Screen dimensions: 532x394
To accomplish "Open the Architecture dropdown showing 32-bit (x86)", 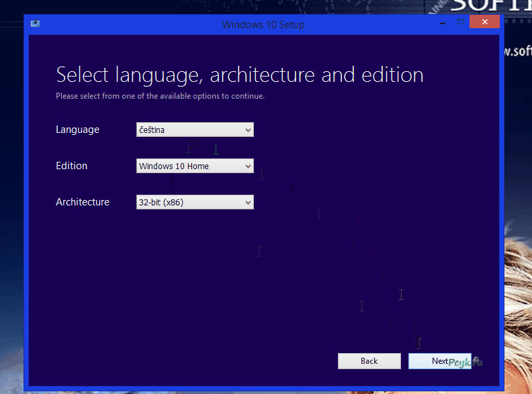I will click(195, 202).
